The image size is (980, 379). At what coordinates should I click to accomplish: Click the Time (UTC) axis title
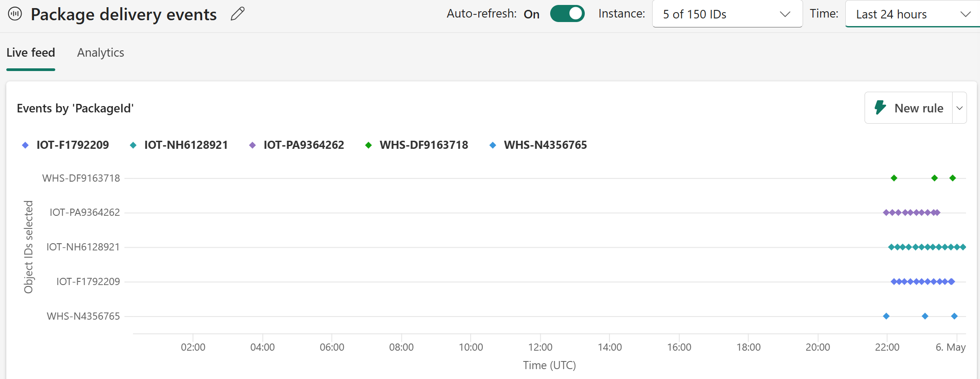(x=549, y=365)
